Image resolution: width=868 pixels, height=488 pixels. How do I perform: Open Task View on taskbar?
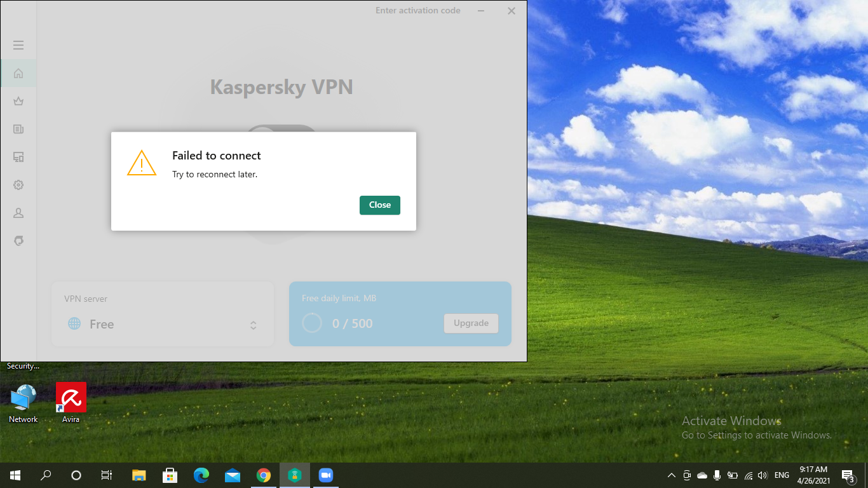pos(107,475)
